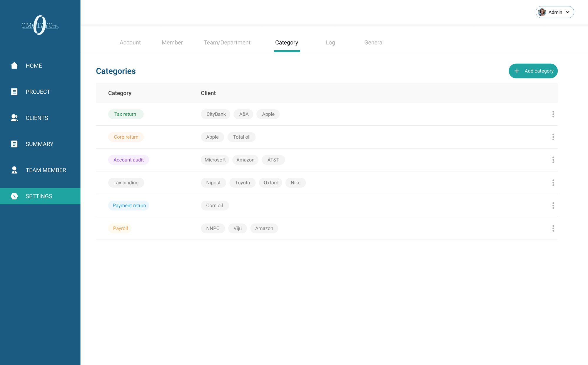This screenshot has height=365, width=588.
Task: Open three-dot menu for Tax return row
Action: pyautogui.click(x=553, y=114)
